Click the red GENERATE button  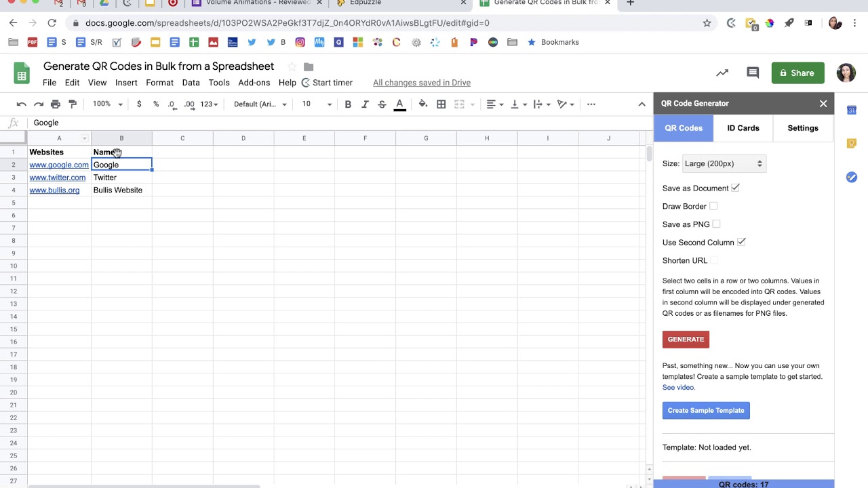tap(686, 339)
